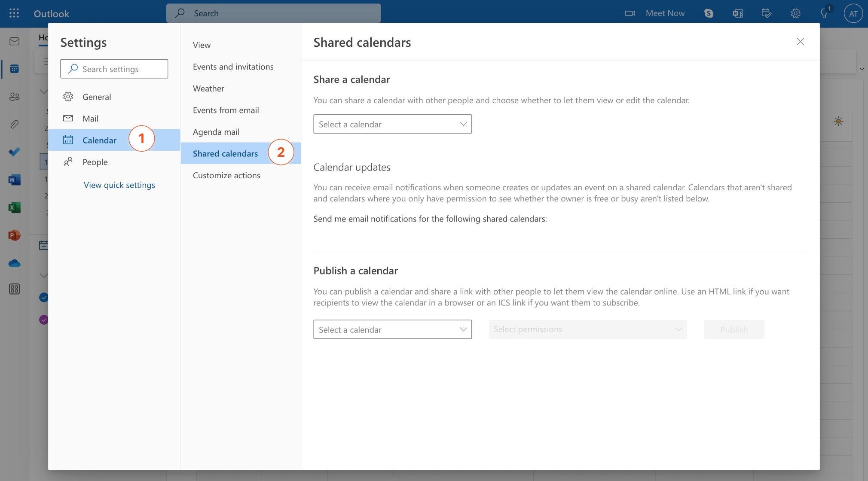Toggle the blue calendar checkmark

coord(44,297)
